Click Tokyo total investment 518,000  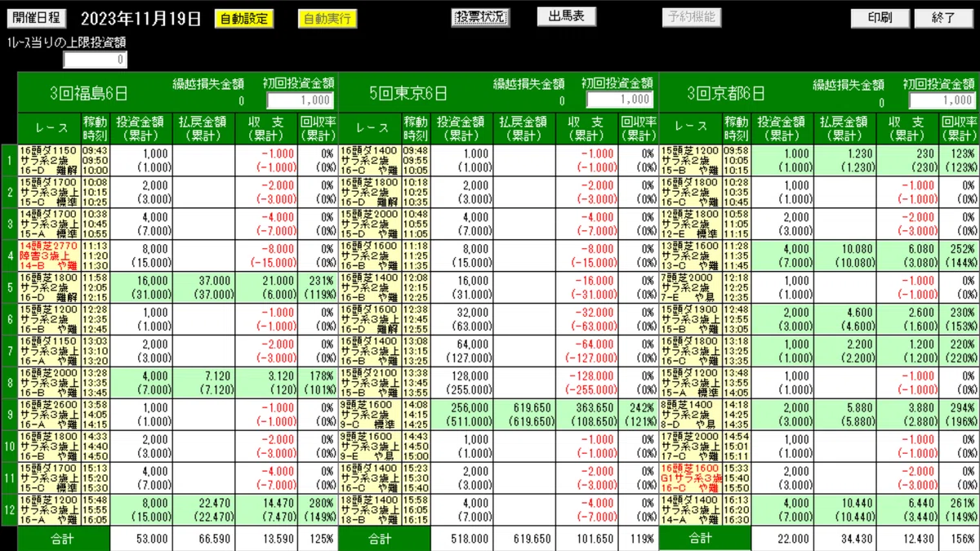(462, 539)
